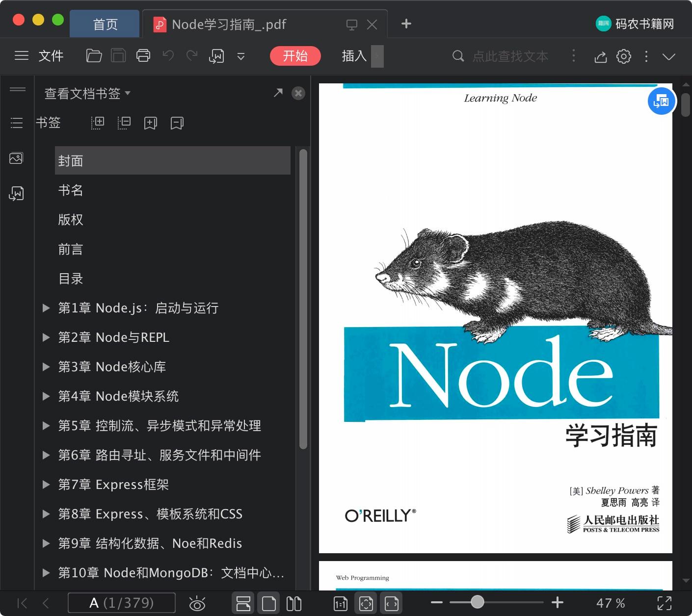Open 第9章 结构化数据、Noe和Redis bookmark
692x616 pixels.
coord(150,543)
